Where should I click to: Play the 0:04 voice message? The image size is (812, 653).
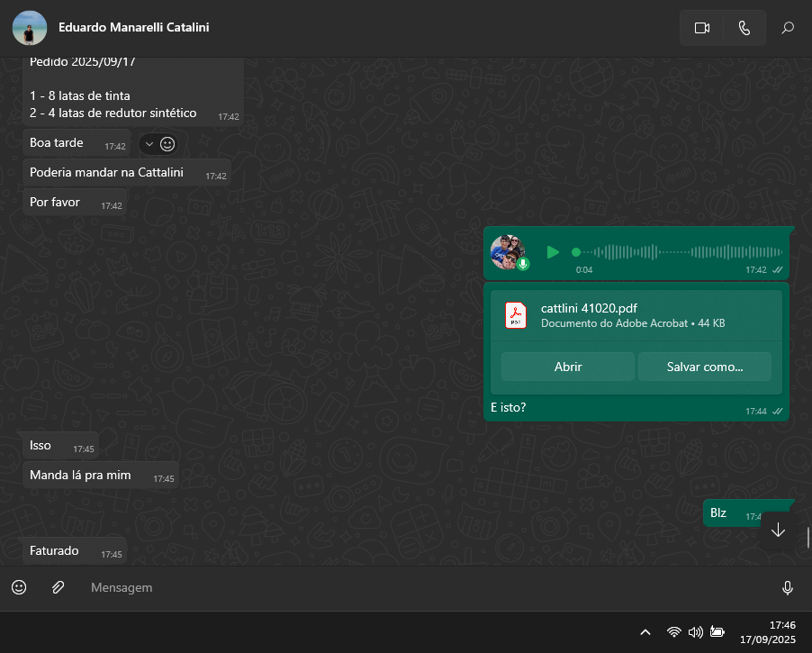[x=553, y=252]
